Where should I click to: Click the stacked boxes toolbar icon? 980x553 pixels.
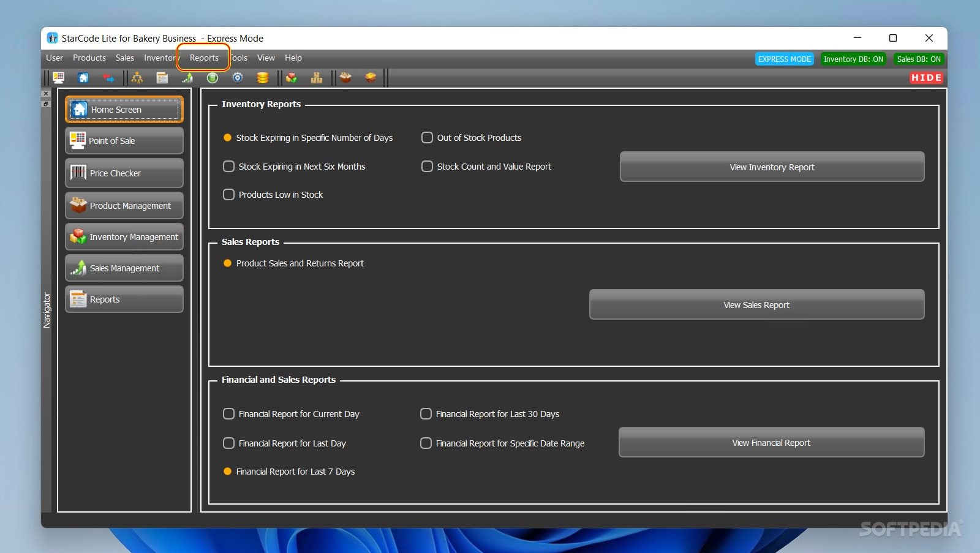click(x=317, y=78)
